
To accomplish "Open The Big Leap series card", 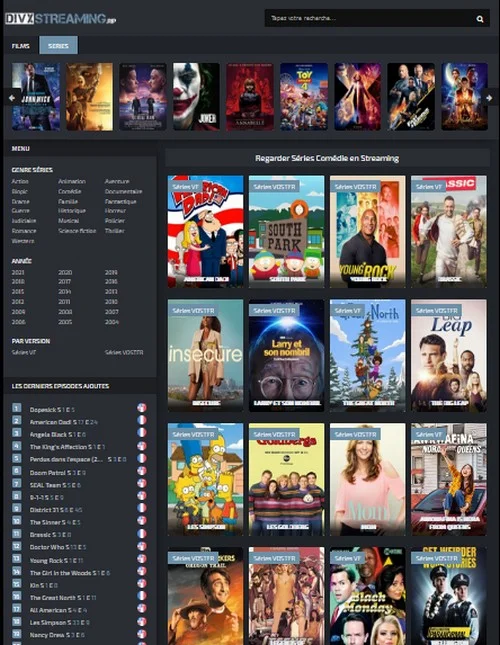I will pyautogui.click(x=449, y=355).
